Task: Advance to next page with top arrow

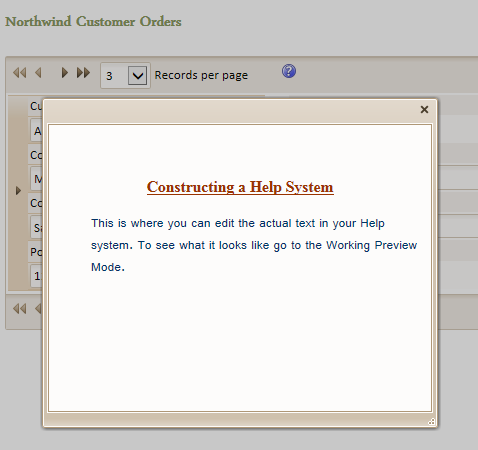Action: point(65,73)
